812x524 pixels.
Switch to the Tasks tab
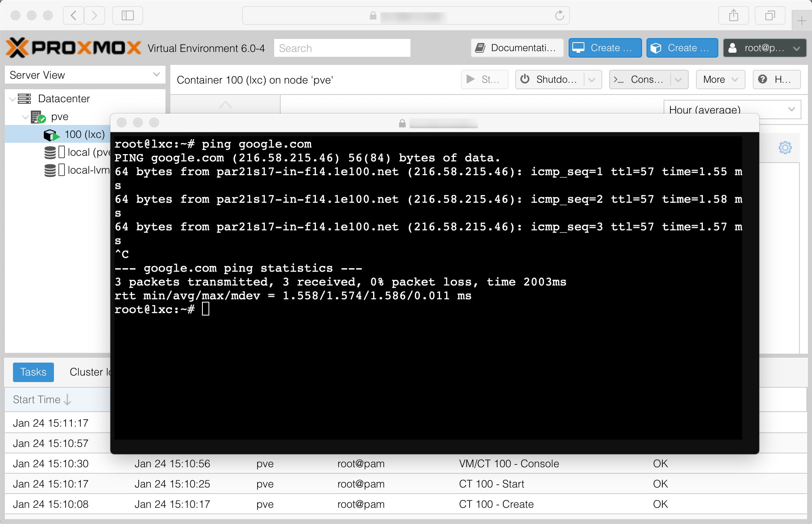(33, 372)
